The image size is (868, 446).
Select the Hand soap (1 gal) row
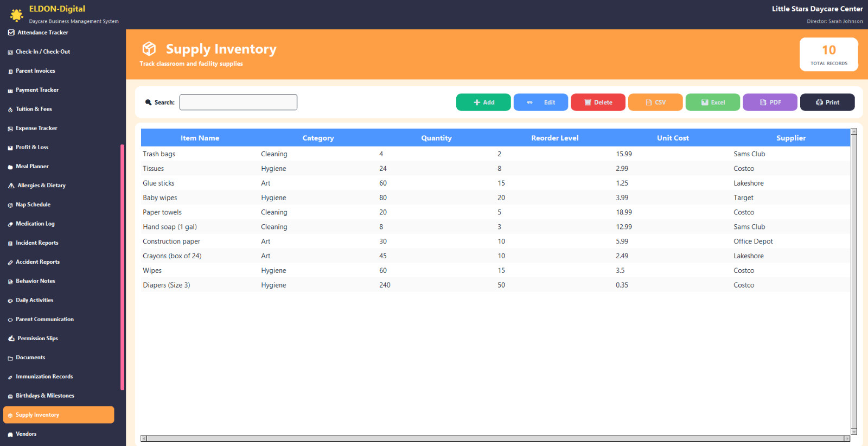tap(495, 227)
